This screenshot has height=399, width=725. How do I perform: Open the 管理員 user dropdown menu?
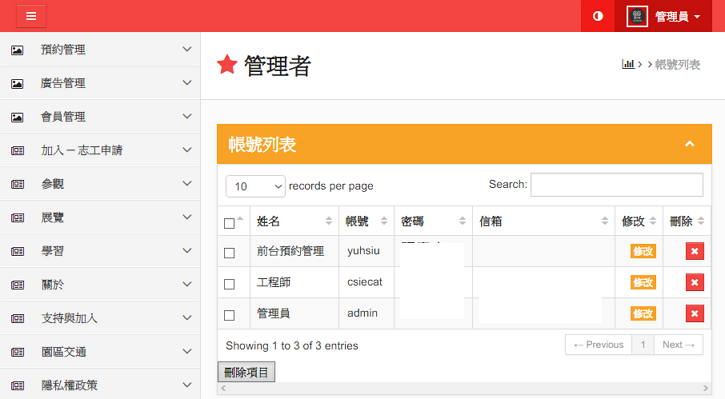point(663,16)
